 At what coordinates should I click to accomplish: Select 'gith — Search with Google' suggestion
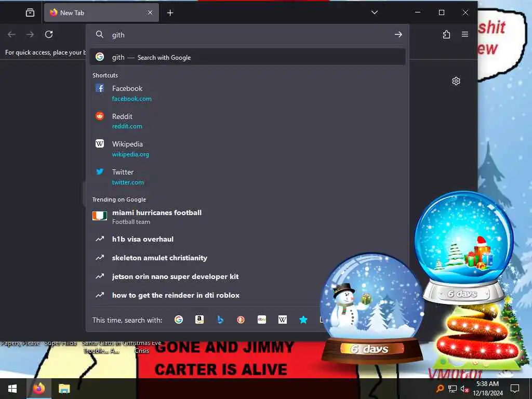[248, 57]
